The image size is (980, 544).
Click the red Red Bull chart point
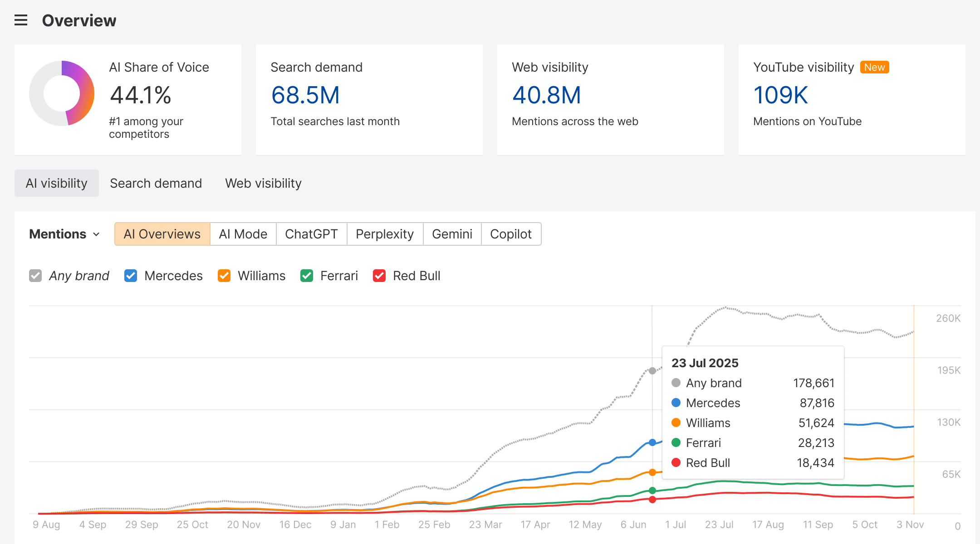(x=652, y=500)
